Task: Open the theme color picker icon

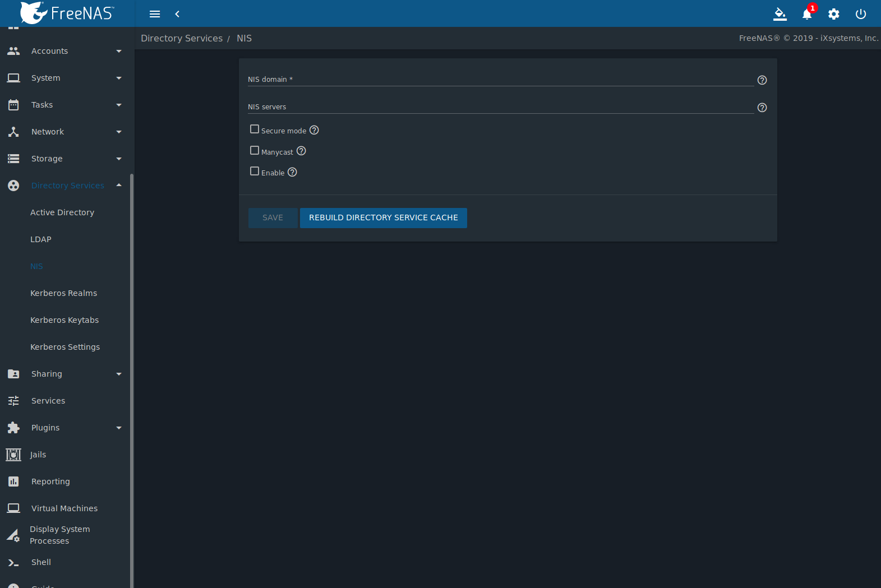Action: (x=780, y=14)
